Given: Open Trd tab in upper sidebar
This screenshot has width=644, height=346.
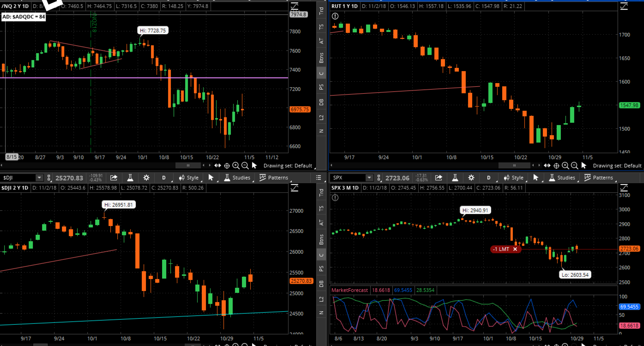Looking at the screenshot, I should [x=321, y=11].
